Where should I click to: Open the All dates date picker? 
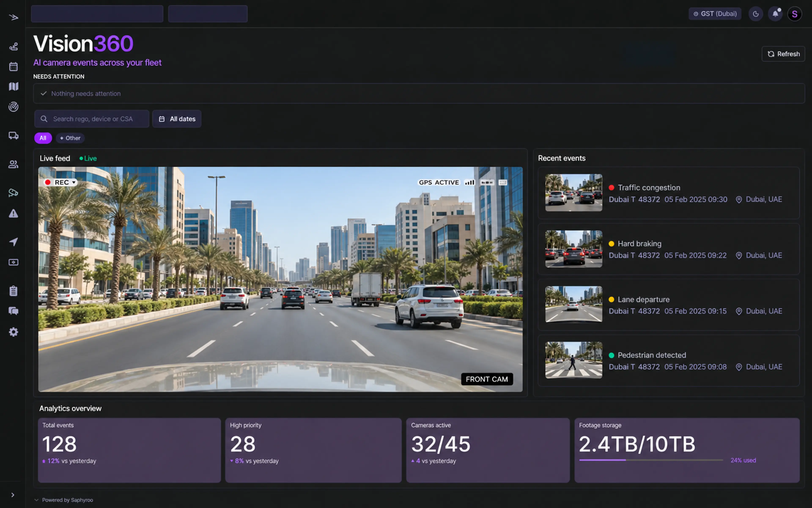click(x=177, y=119)
